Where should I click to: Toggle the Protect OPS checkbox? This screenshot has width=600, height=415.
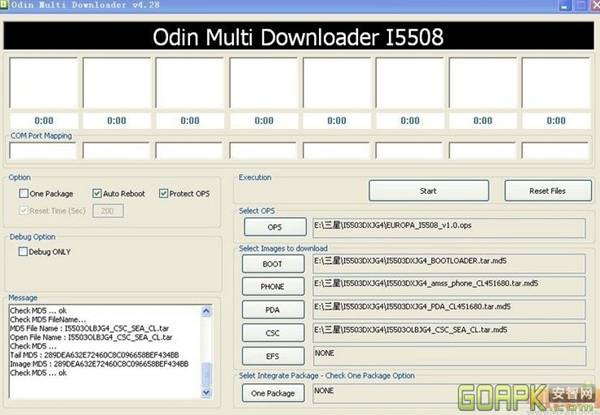point(163,194)
